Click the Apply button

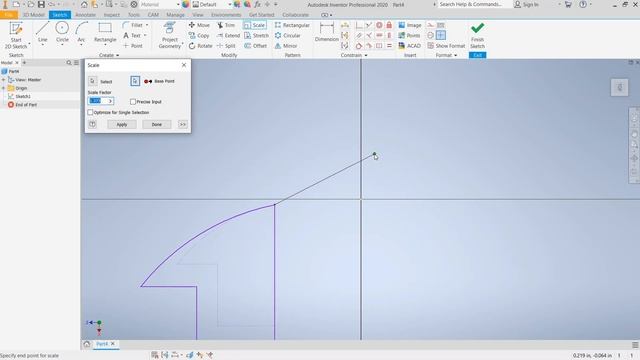(122, 124)
